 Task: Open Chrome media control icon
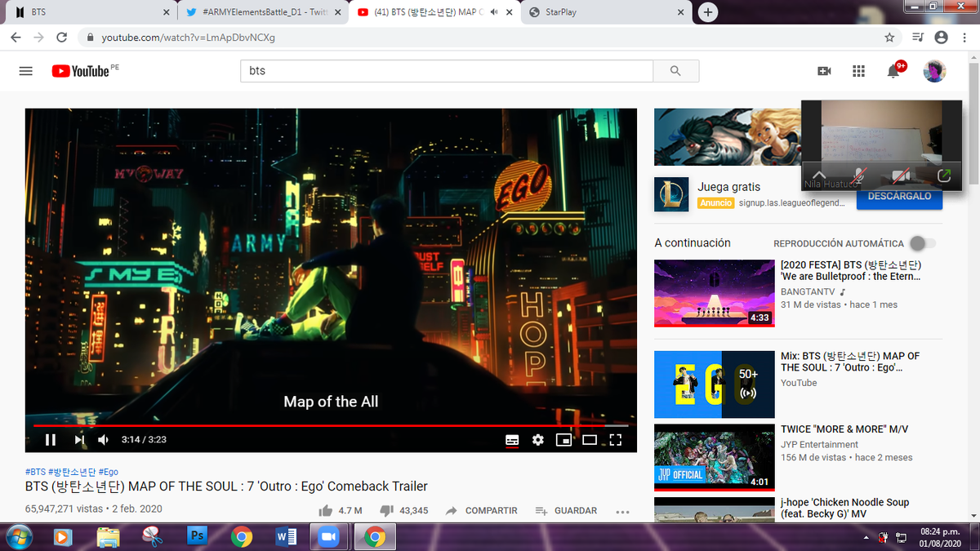918,38
